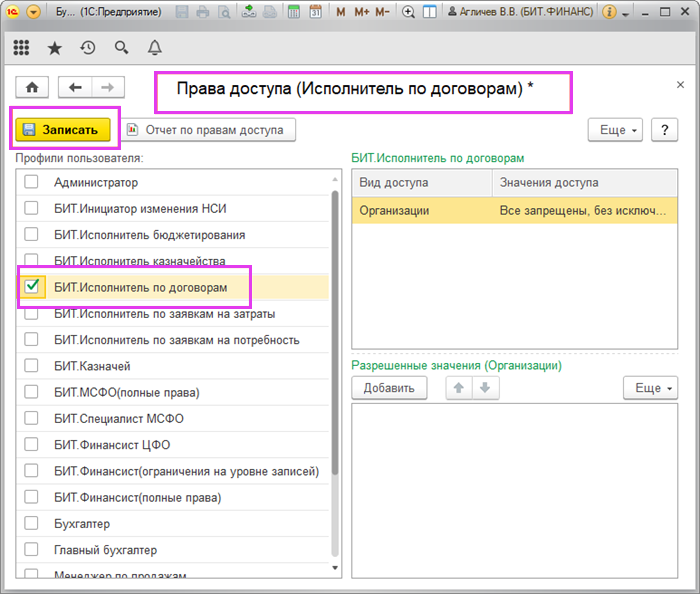Open the History clock icon

point(88,47)
